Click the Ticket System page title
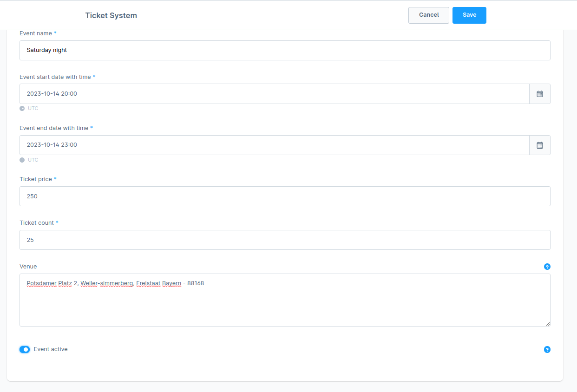This screenshot has height=392, width=577. pyautogui.click(x=111, y=15)
